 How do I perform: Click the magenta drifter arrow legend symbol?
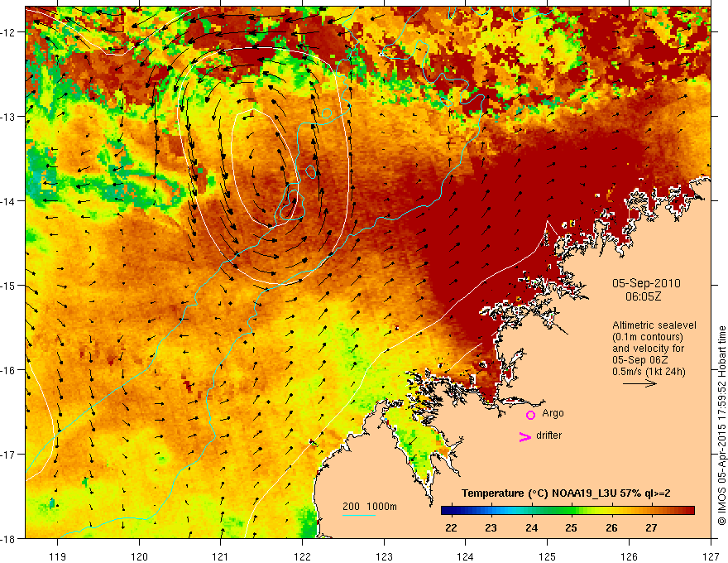pyautogui.click(x=525, y=436)
